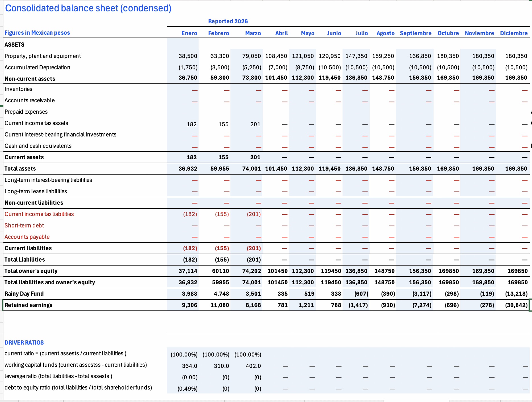Select 'Property, plant and equipment' row label
Viewport: 532px width, 402px height.
click(43, 56)
